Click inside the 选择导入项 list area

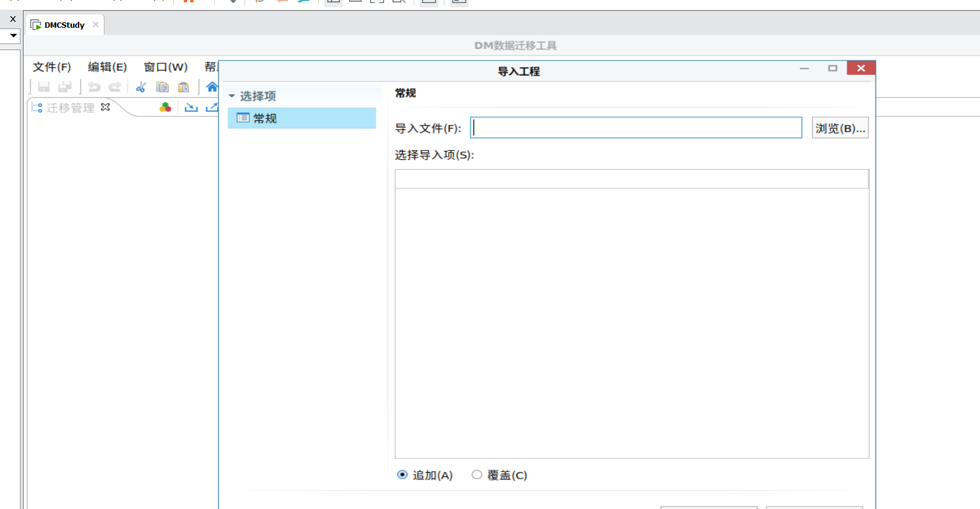tap(632, 323)
